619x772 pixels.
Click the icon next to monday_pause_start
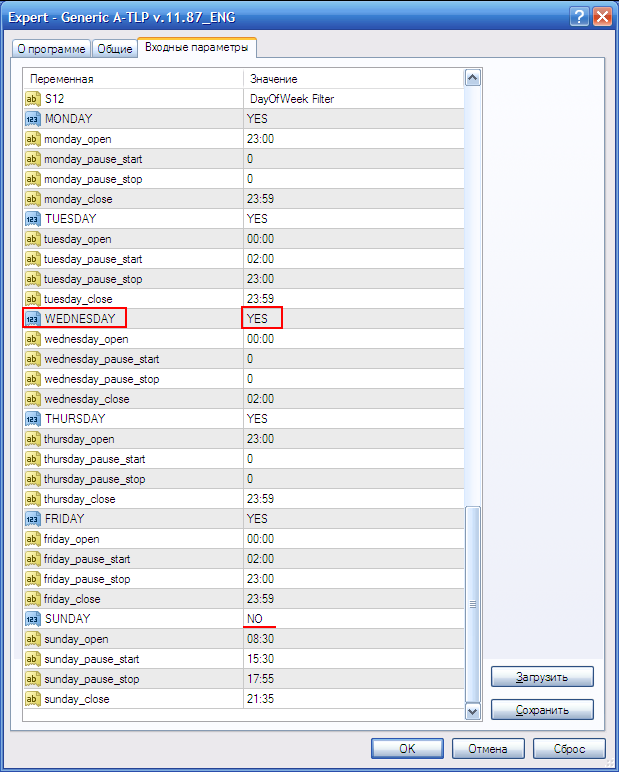(33, 159)
